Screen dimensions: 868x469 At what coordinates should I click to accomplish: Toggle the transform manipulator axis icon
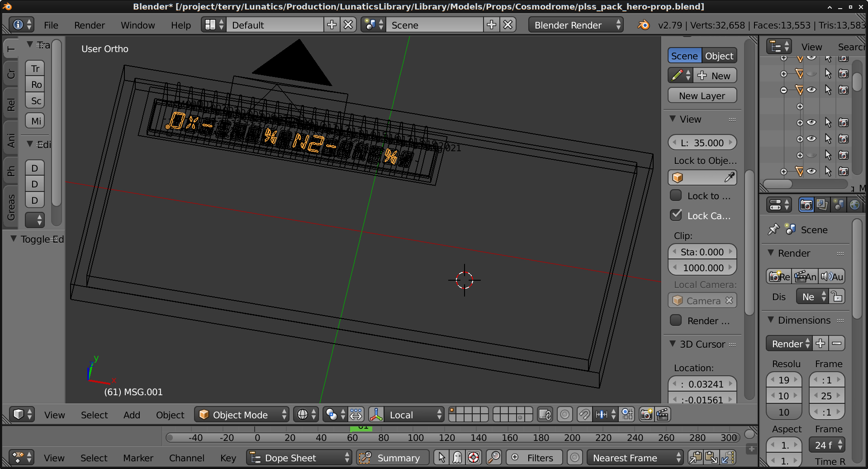(376, 415)
